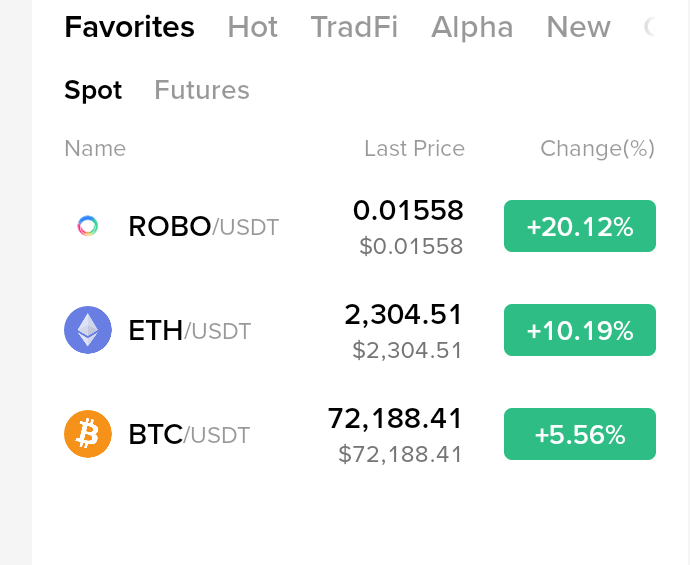This screenshot has height=565, width=690.
Task: Open the BTC/USDT pair row
Action: [360, 434]
